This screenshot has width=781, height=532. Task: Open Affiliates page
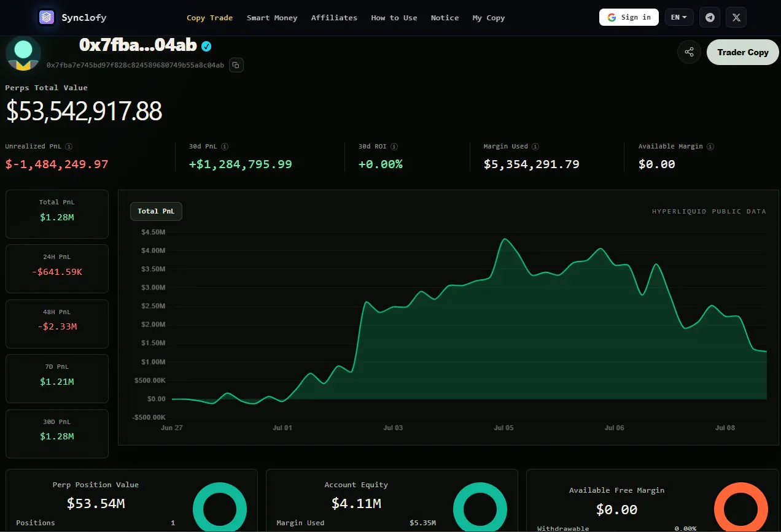[x=334, y=18]
